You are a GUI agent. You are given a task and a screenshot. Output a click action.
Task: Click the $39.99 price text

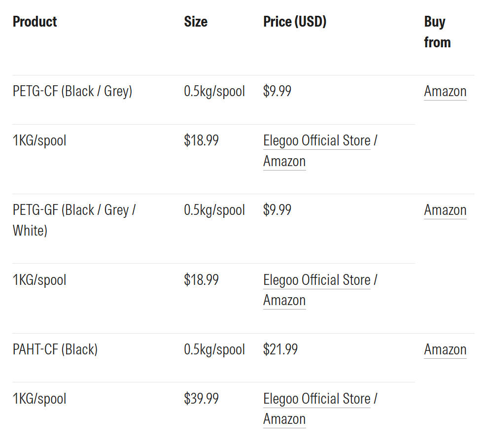tap(201, 399)
